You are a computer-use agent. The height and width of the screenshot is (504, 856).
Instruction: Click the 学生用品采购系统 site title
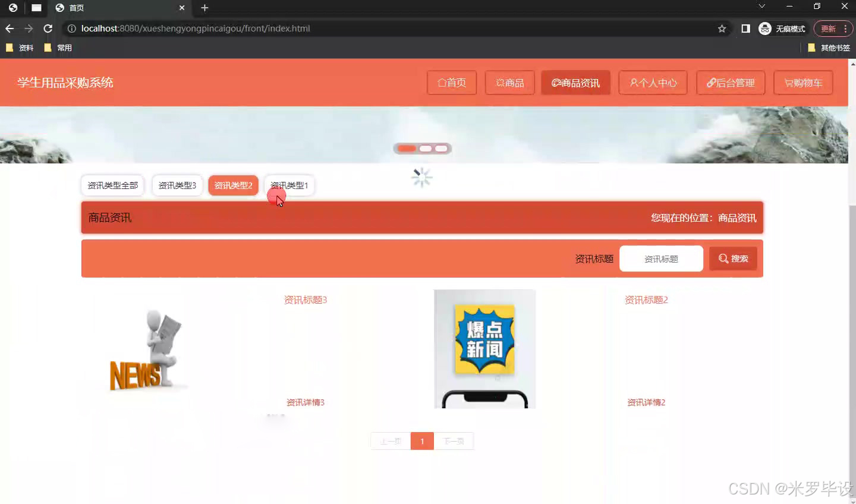pyautogui.click(x=65, y=83)
